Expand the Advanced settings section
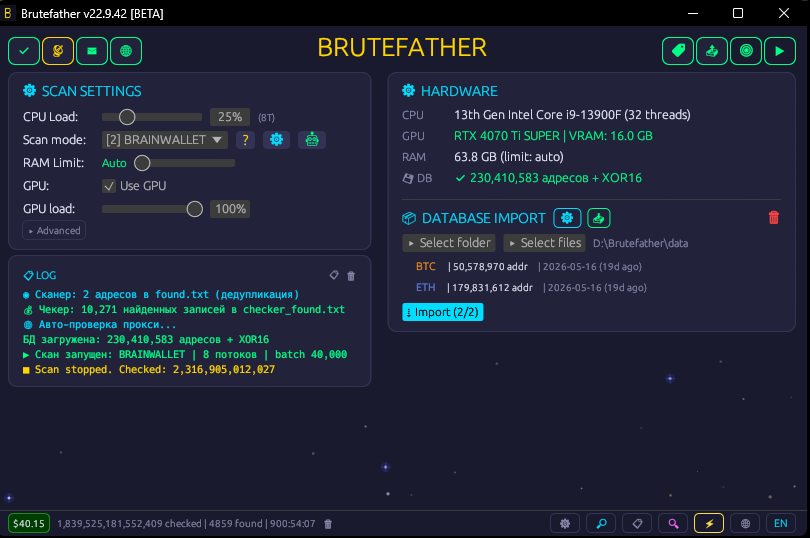This screenshot has height=538, width=810. [54, 230]
